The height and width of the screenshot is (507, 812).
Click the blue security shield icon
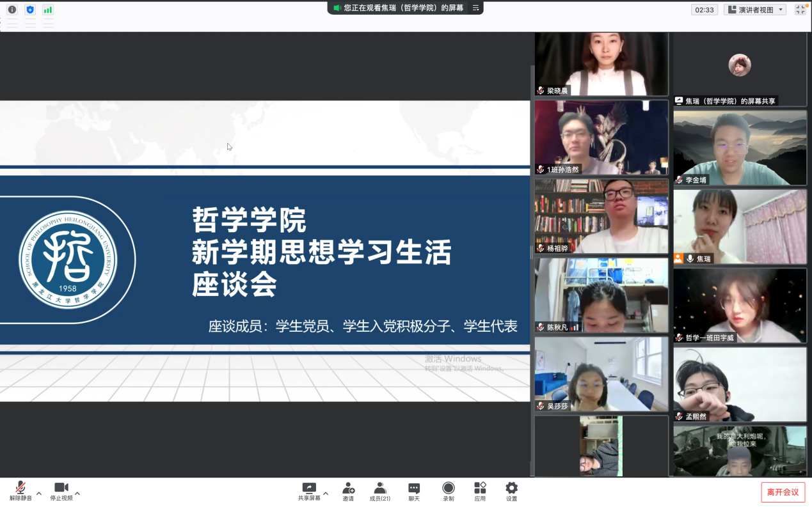(x=29, y=10)
